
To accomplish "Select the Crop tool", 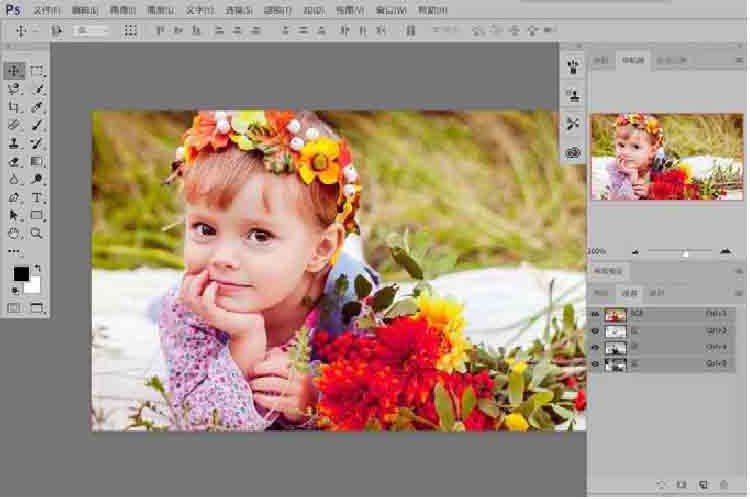I will point(14,107).
